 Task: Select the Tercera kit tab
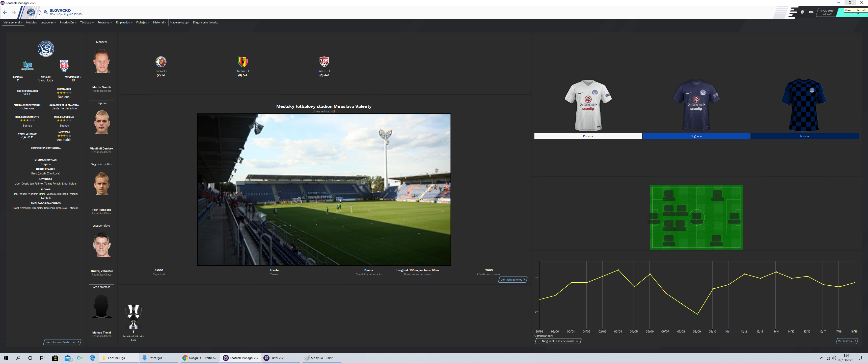[804, 136]
